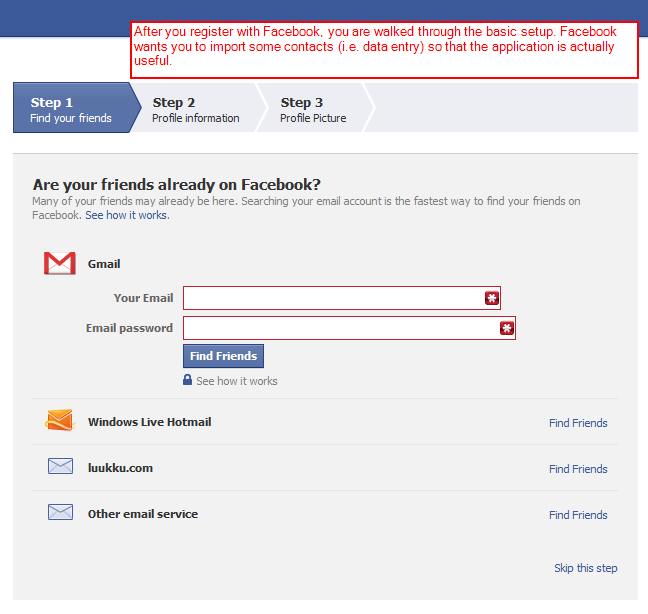Click the Gmail service label
The image size is (648, 614).
(x=104, y=264)
